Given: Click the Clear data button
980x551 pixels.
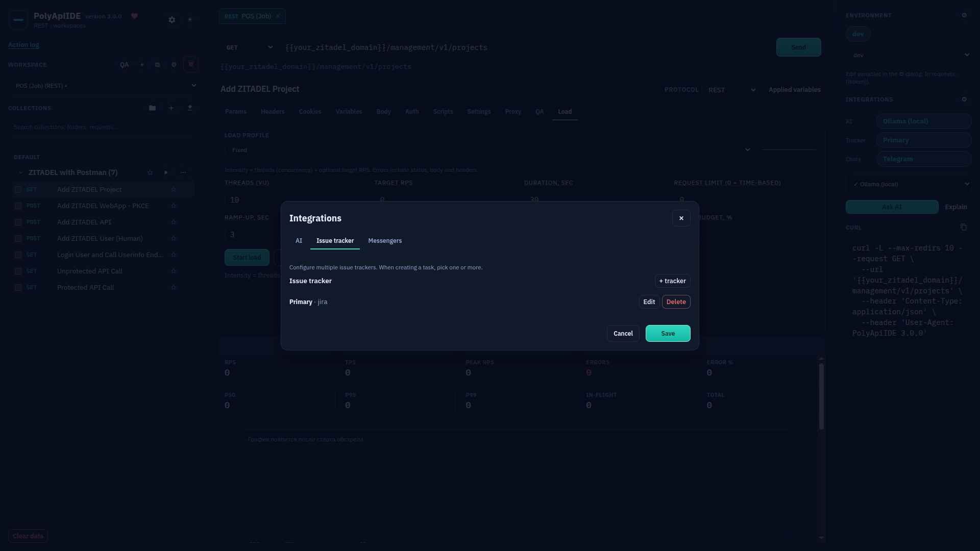Looking at the screenshot, I should (28, 536).
